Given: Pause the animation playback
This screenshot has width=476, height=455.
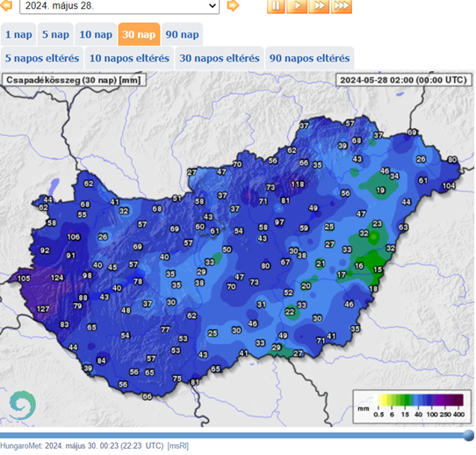Looking at the screenshot, I should click(276, 6).
